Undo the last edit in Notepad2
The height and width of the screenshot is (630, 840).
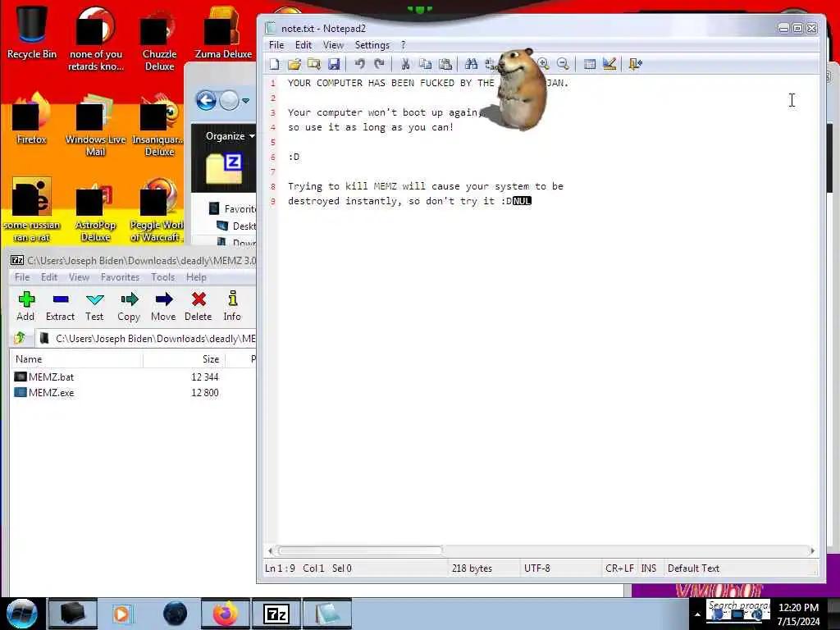coord(359,64)
